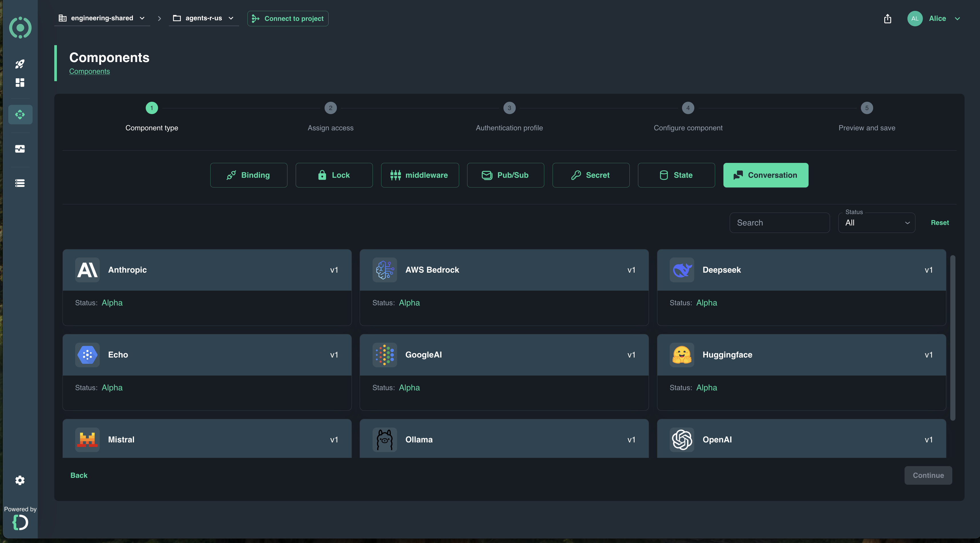Focus the Search input field

(x=779, y=223)
